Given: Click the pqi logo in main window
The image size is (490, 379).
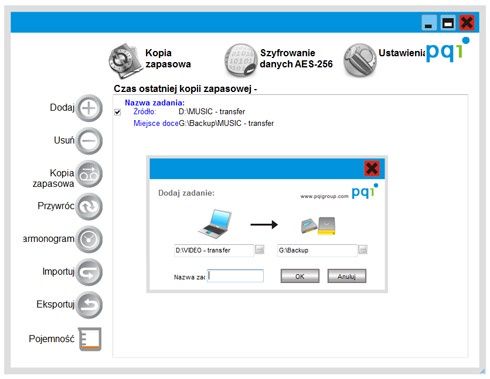Looking at the screenshot, I should pos(448,50).
